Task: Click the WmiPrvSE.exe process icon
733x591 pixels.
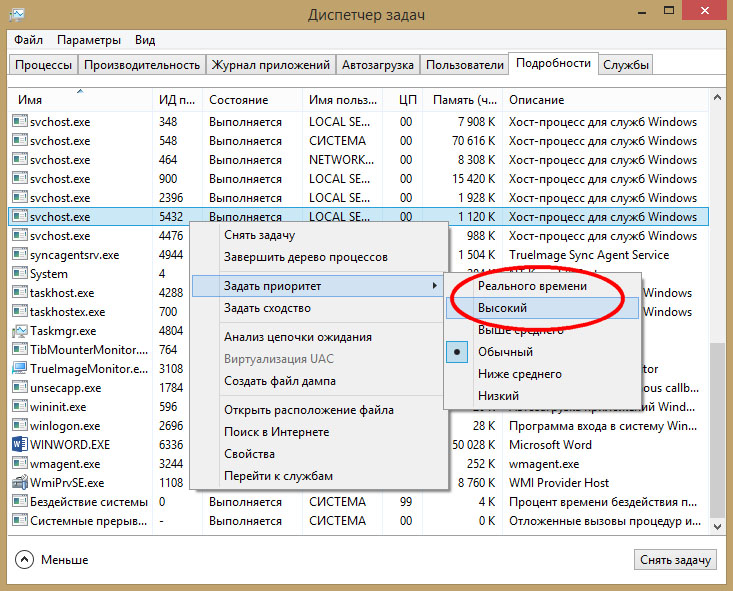Action: 20,482
